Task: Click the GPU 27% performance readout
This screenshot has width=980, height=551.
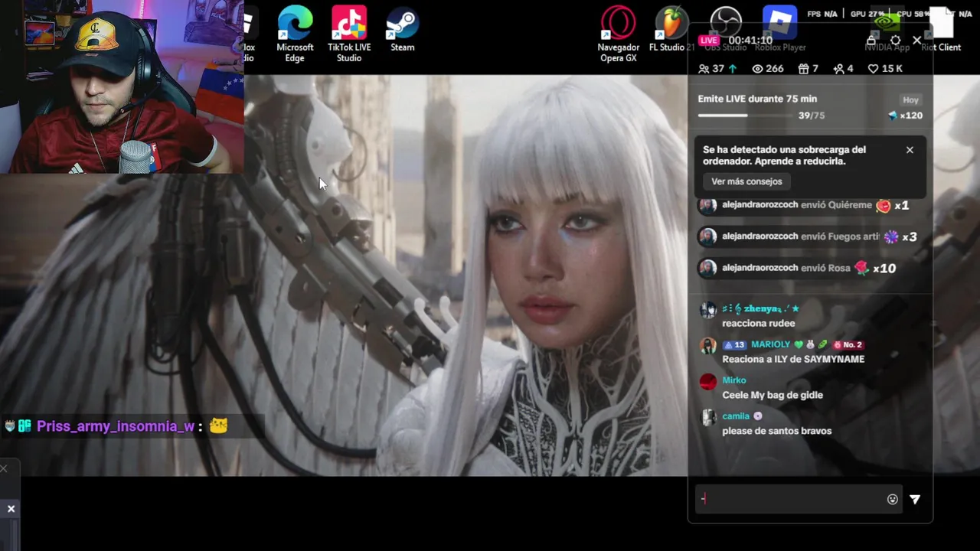Action: click(x=867, y=14)
